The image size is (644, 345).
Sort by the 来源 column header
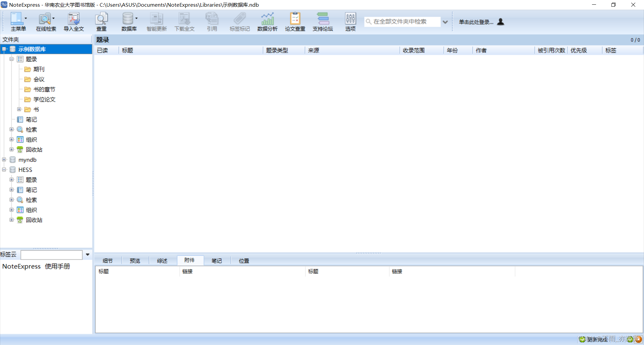click(352, 50)
